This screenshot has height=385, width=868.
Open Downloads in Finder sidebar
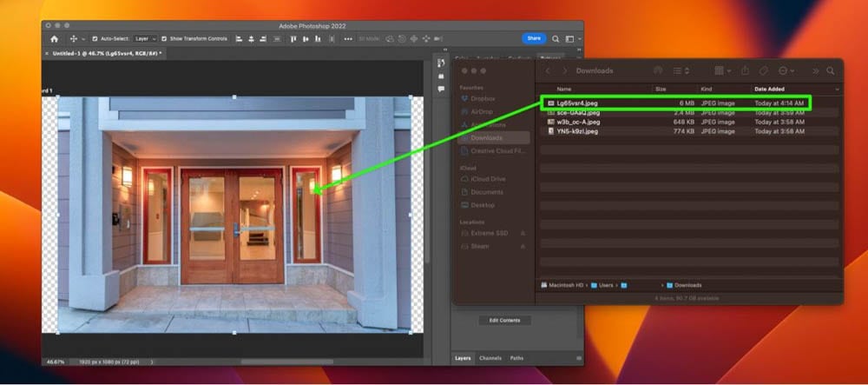(495, 138)
